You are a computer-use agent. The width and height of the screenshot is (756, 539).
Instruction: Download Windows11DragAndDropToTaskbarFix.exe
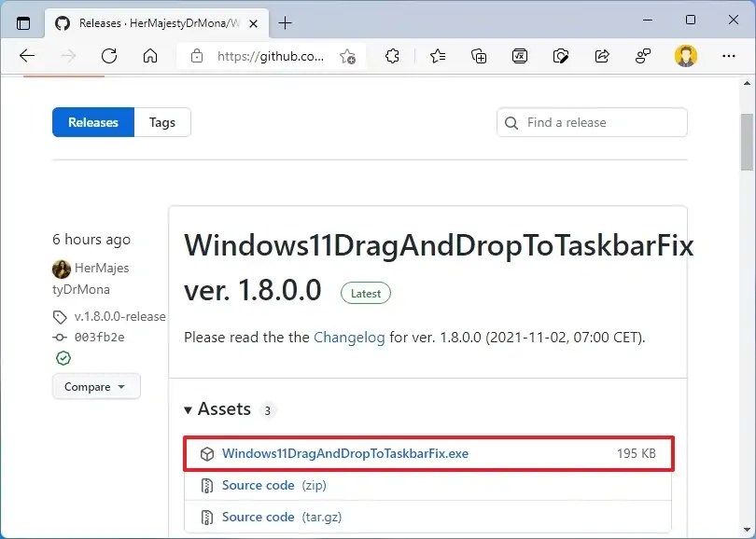344,453
